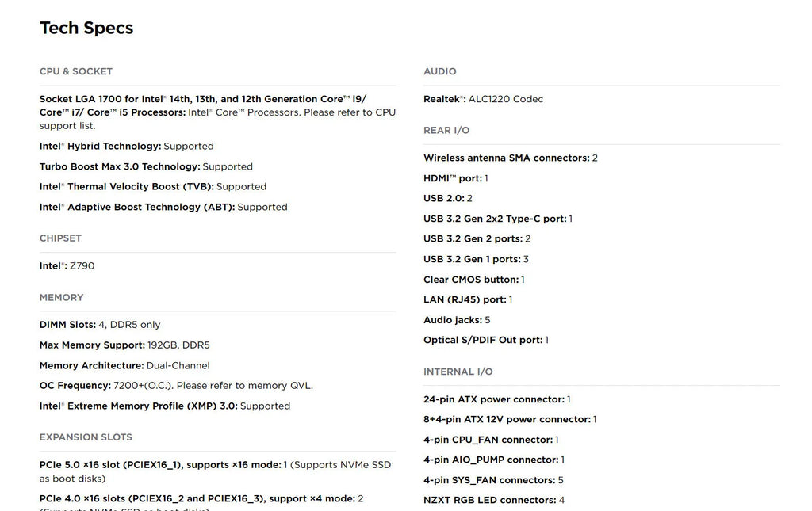812x511 pixels.
Task: Click the REAR I/O section header
Action: [x=446, y=130]
